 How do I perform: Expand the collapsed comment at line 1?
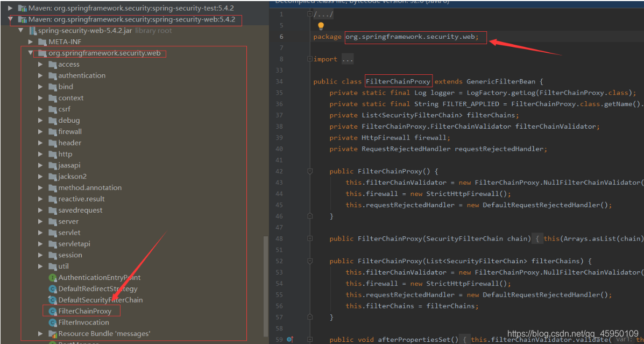coord(310,15)
